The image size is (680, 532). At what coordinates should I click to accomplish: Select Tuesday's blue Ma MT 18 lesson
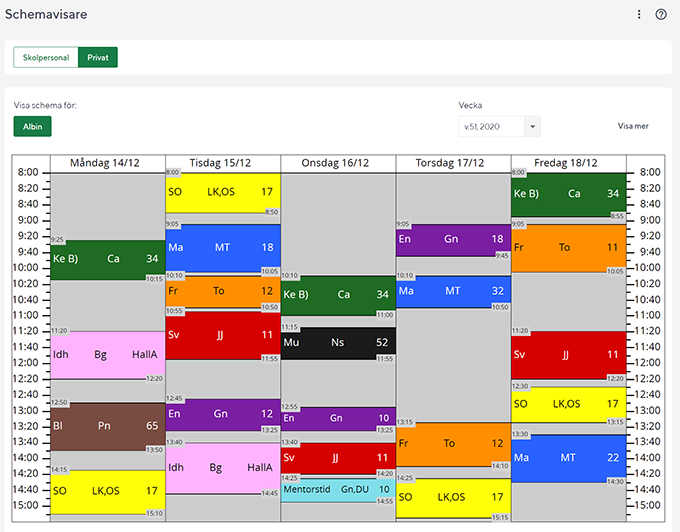click(x=222, y=247)
